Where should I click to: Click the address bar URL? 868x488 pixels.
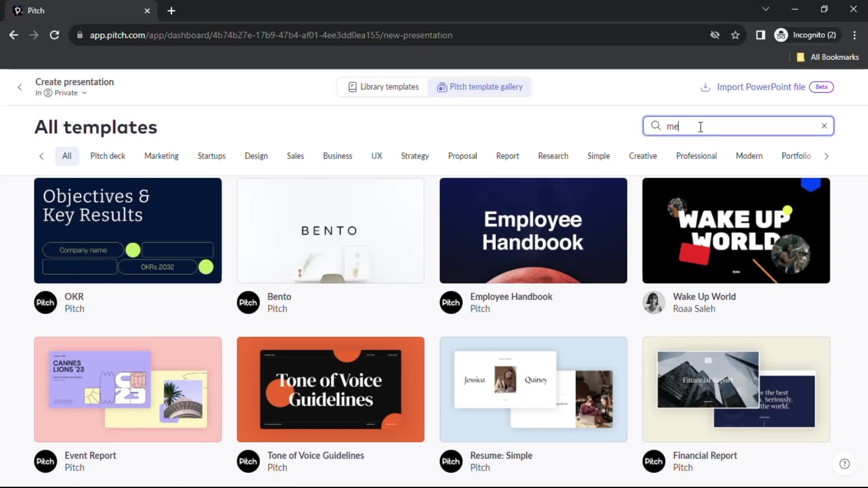(x=271, y=35)
